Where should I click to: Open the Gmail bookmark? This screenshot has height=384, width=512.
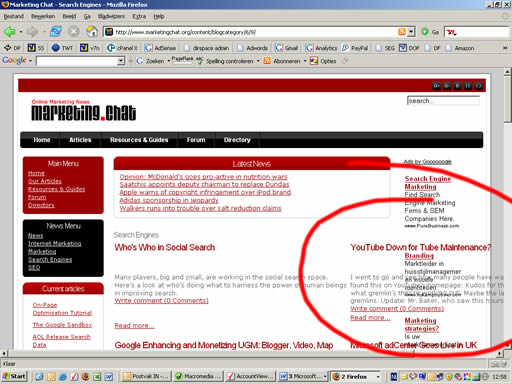tap(286, 48)
